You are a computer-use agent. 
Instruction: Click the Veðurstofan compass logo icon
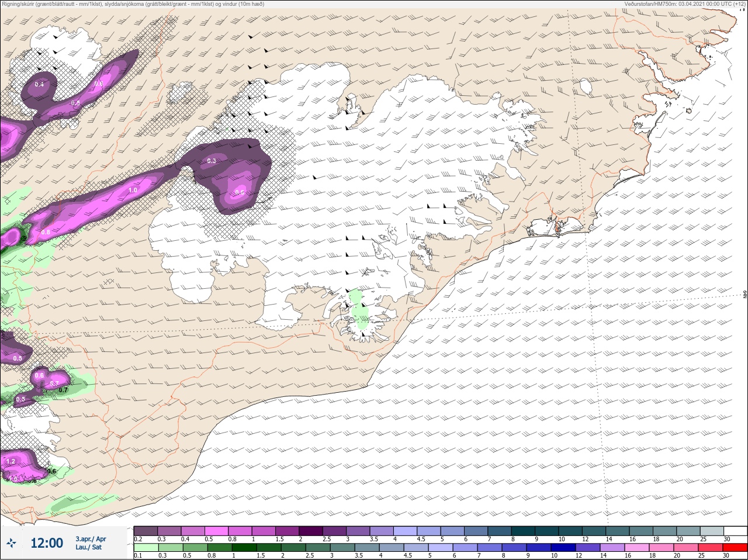[x=12, y=543]
